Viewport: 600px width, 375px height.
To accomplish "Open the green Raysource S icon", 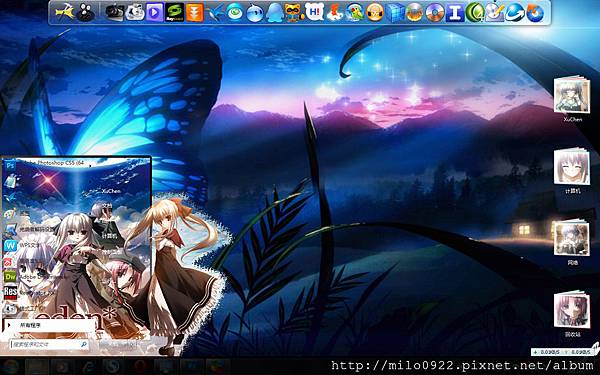I will coord(174,12).
